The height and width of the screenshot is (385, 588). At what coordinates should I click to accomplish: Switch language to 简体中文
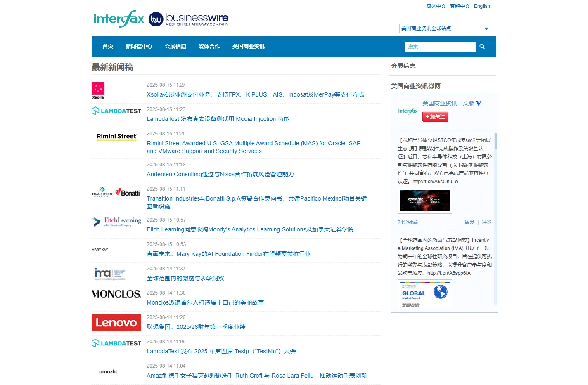click(x=436, y=6)
